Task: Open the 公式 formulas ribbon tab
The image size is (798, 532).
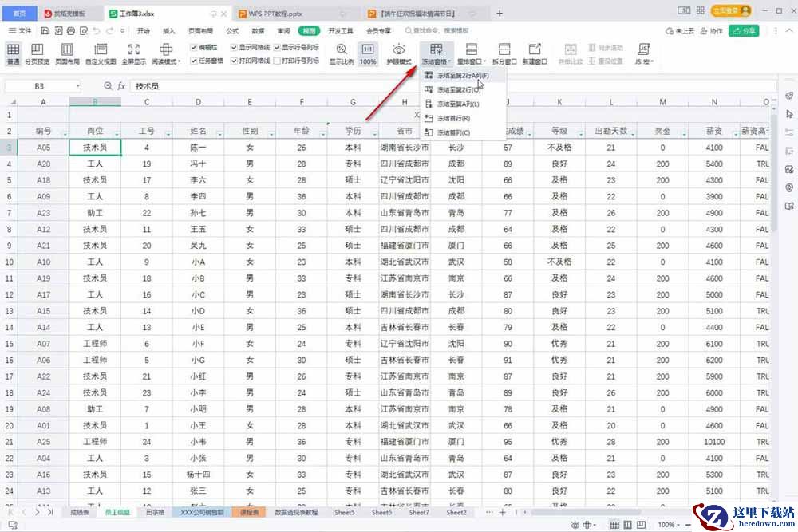Action: click(x=232, y=31)
